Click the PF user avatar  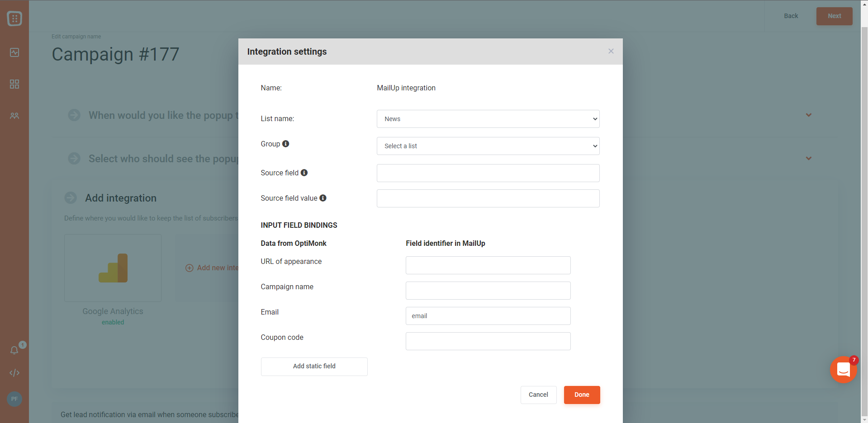(14, 399)
